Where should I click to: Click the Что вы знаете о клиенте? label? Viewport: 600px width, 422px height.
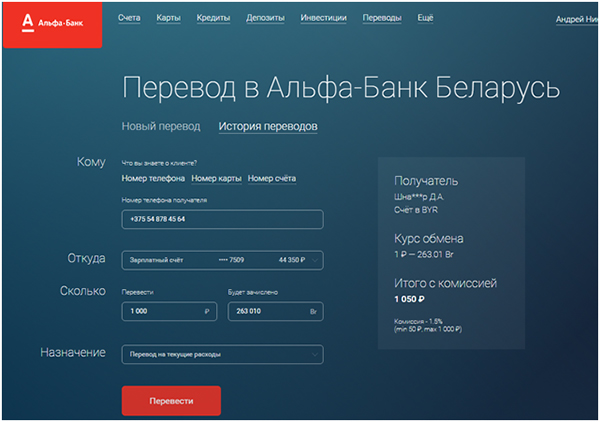tap(159, 163)
